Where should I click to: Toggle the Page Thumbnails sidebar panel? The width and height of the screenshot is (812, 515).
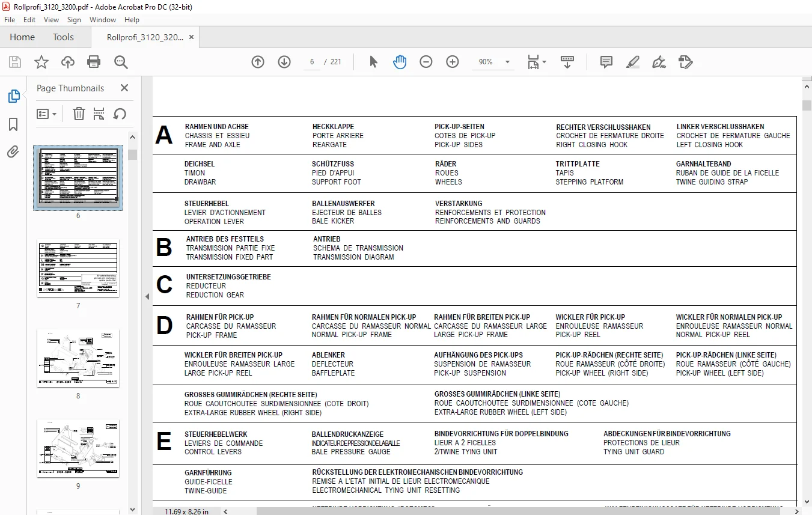pyautogui.click(x=13, y=96)
